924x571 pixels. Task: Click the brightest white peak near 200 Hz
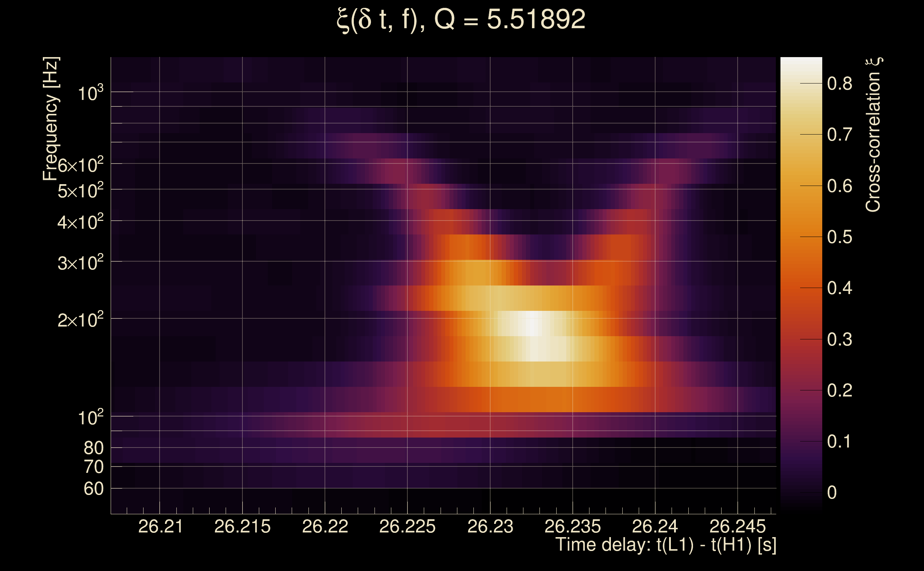[532, 324]
